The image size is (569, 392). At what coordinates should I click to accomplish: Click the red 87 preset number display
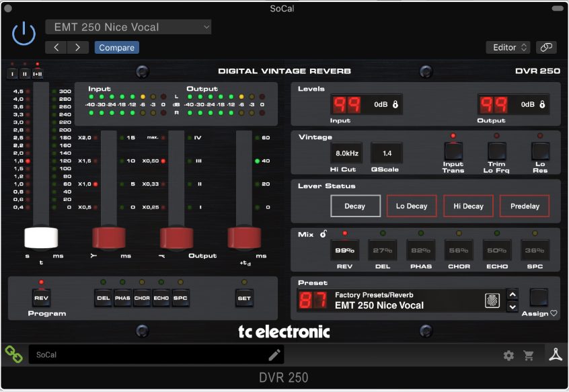pos(313,301)
